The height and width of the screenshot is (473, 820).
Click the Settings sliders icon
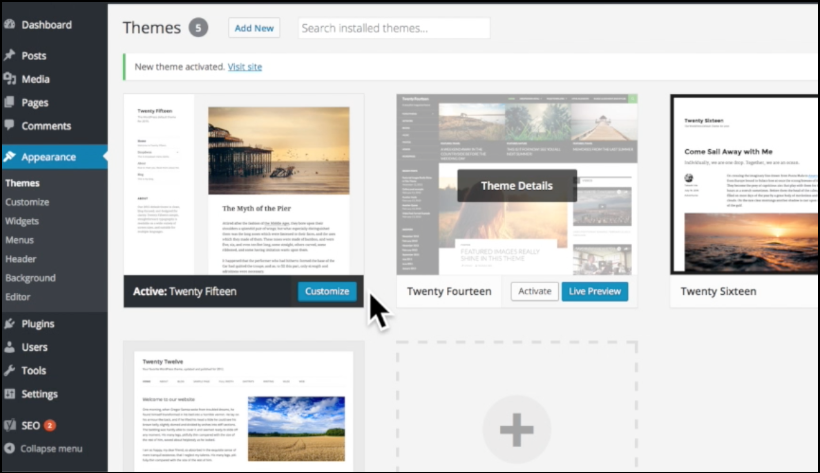[9, 393]
